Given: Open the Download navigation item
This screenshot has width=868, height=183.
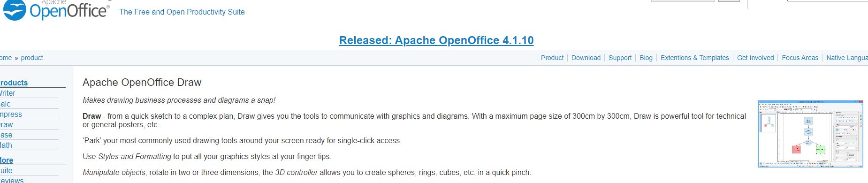Looking at the screenshot, I should (586, 58).
